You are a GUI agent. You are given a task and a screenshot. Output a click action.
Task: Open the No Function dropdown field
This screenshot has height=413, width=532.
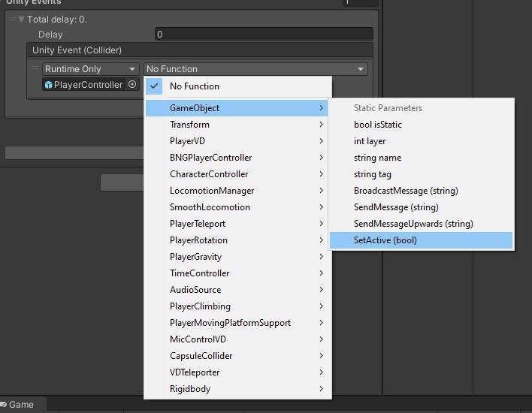(255, 69)
